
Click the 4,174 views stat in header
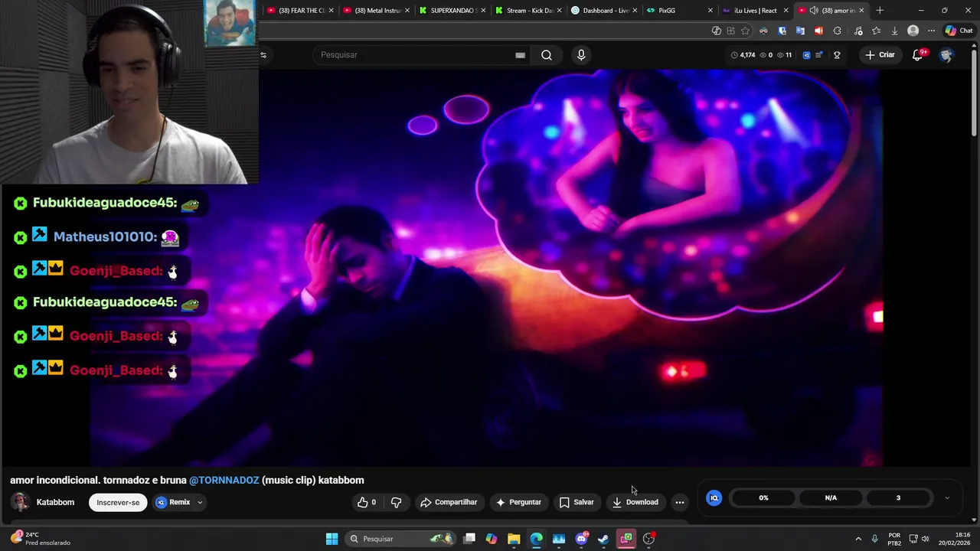(x=743, y=55)
